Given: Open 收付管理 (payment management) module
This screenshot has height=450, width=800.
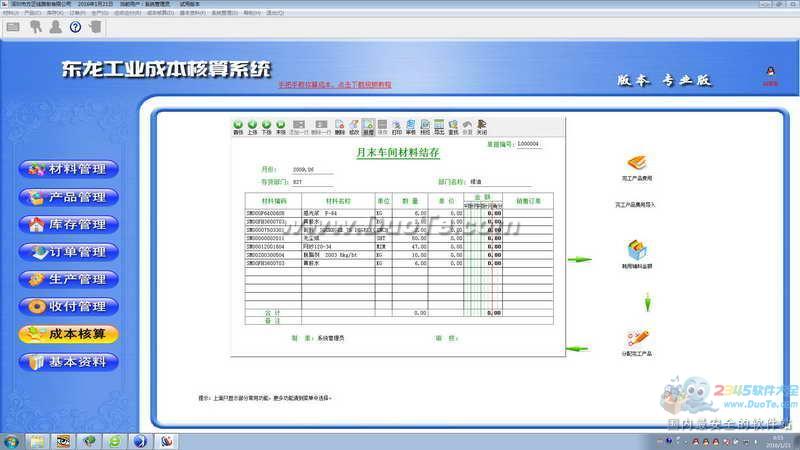Looking at the screenshot, I should tap(69, 307).
